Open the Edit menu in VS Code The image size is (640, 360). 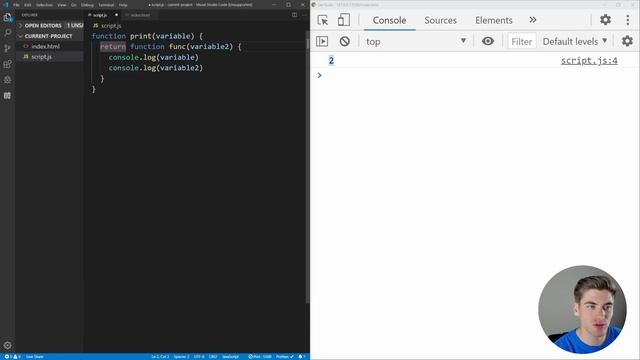[x=28, y=5]
